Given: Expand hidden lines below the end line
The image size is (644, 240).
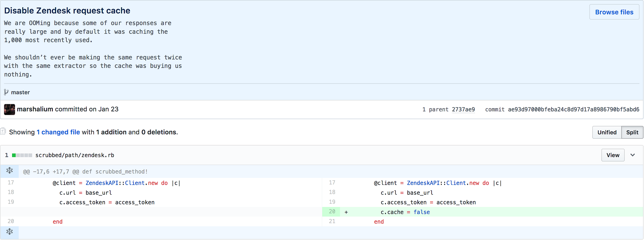Looking at the screenshot, I should [10, 232].
